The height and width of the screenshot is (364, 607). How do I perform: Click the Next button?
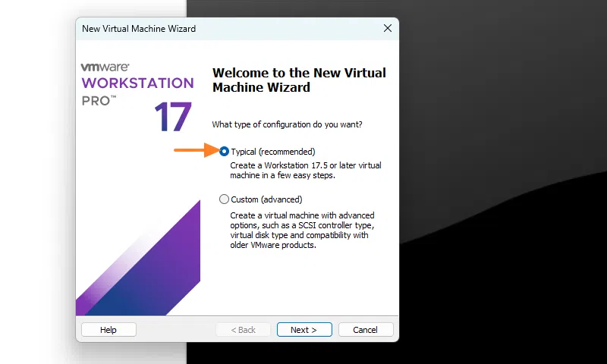coord(304,330)
